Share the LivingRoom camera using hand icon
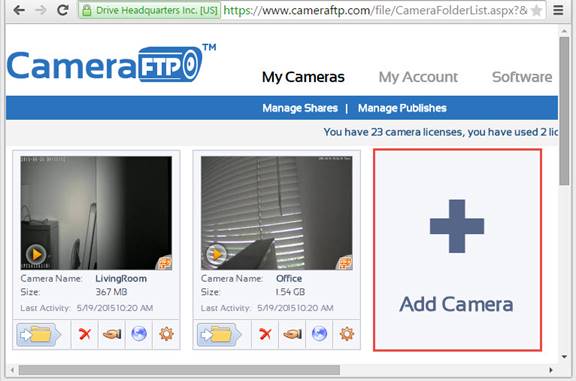 (x=112, y=334)
